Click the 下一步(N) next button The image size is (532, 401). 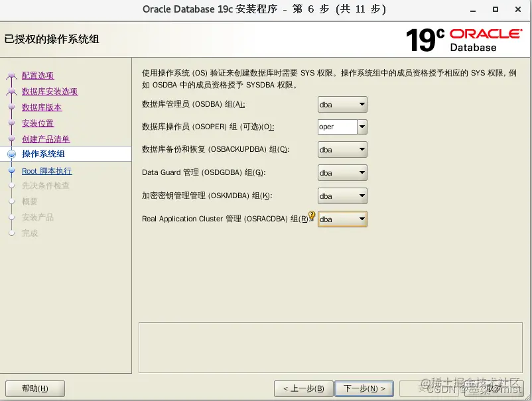[364, 388]
